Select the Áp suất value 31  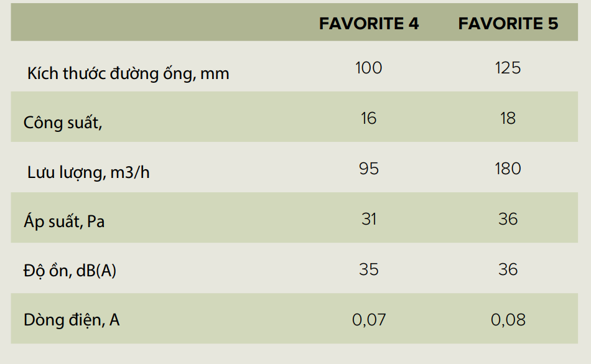coord(369,219)
